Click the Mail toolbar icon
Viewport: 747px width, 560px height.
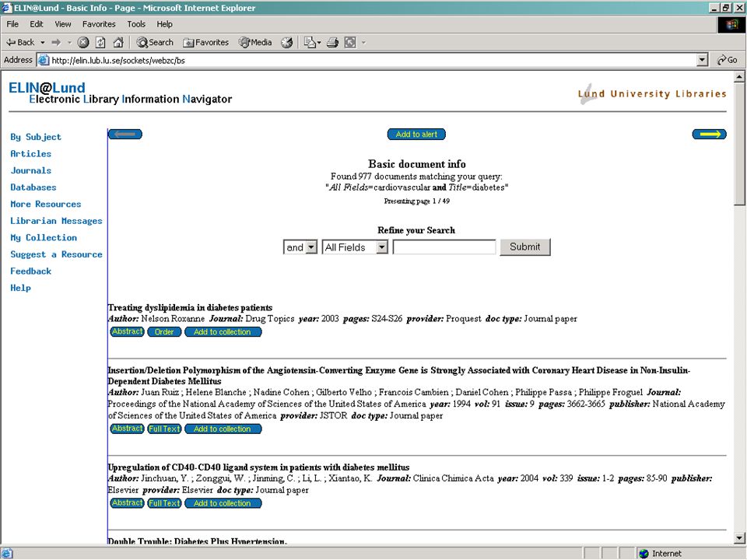(x=310, y=42)
